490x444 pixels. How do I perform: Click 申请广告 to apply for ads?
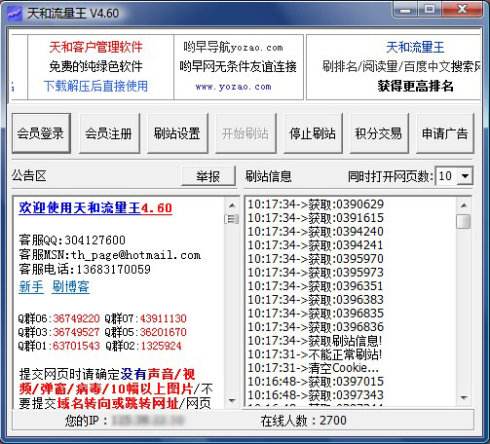445,133
